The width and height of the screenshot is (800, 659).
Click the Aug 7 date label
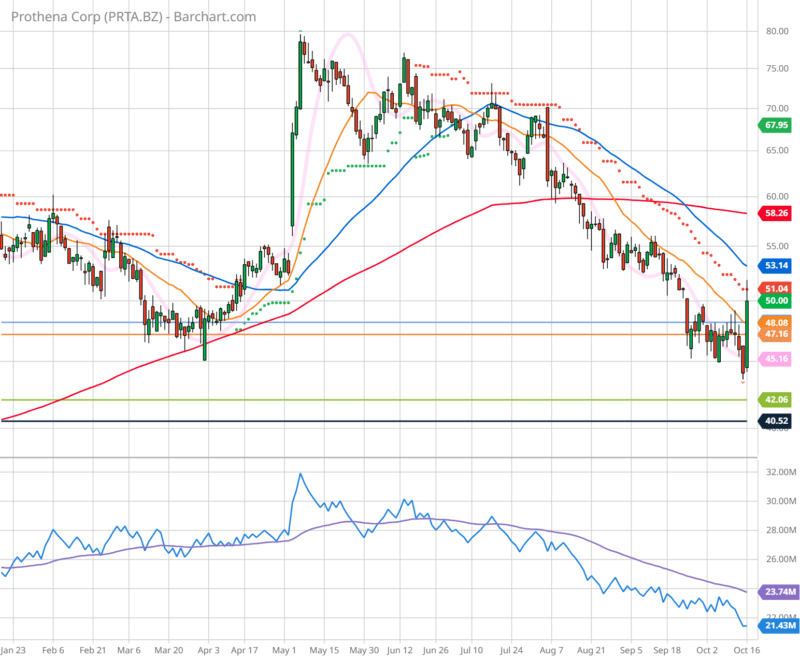[551, 650]
